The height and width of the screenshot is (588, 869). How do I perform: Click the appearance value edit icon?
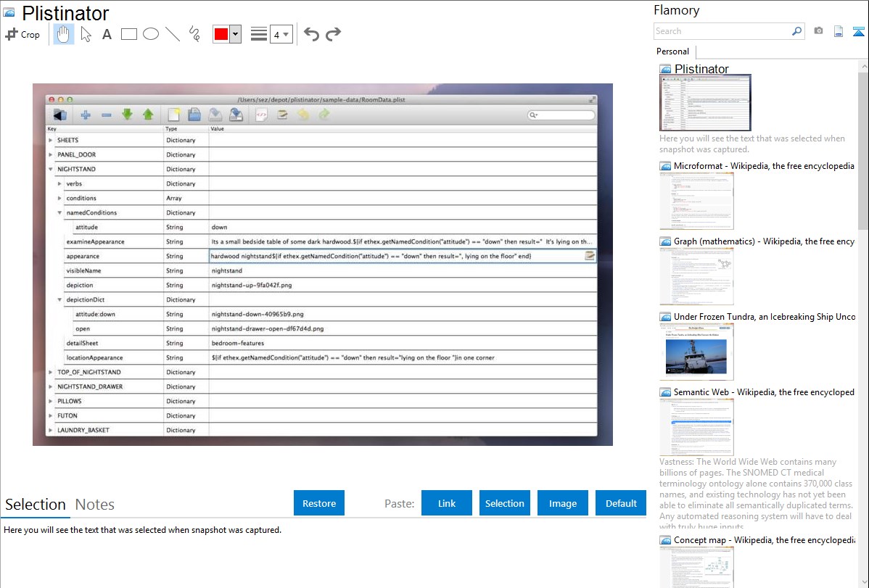click(590, 255)
